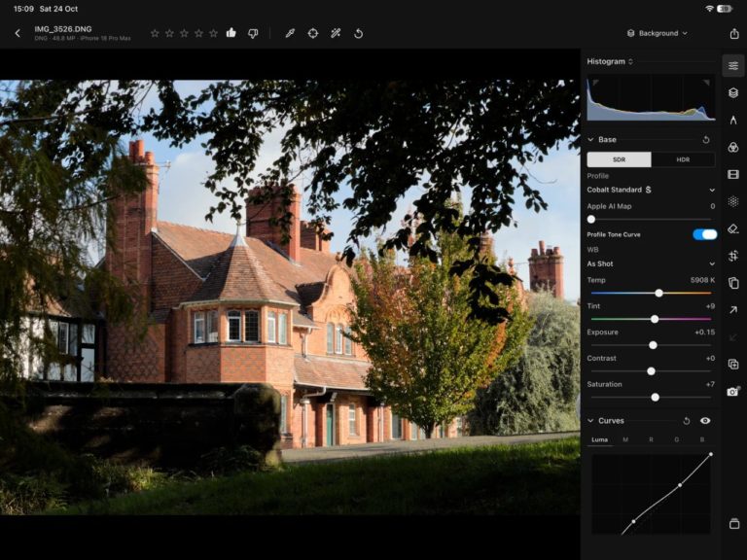
Task: Click the Contrast slider handle
Action: [x=652, y=371]
